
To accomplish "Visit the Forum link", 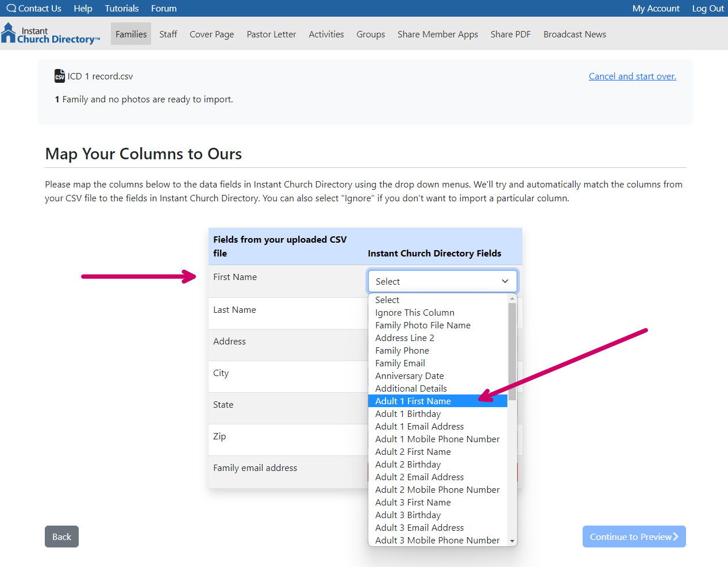I will pyautogui.click(x=164, y=8).
